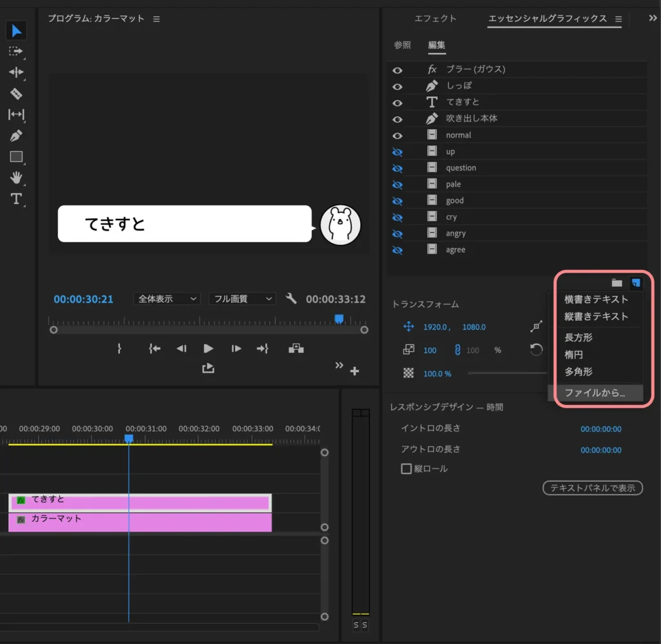
Task: Open the プログラム panel menu
Action: click(156, 19)
